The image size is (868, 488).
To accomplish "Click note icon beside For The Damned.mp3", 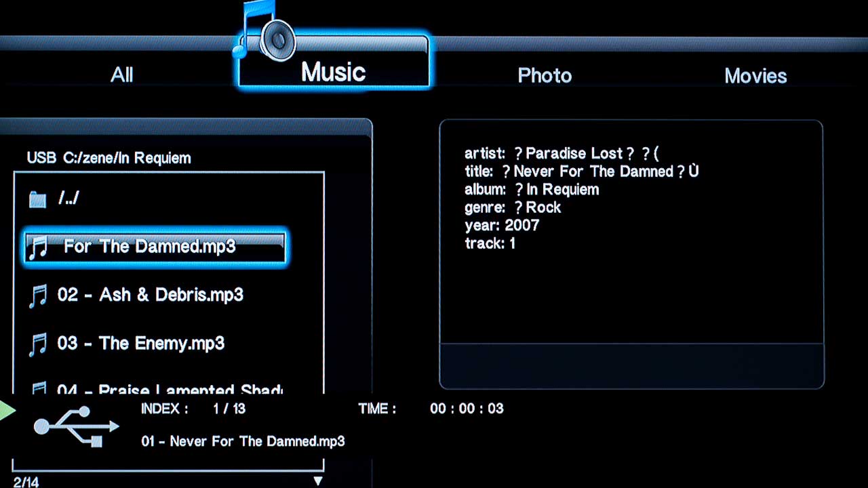I will coord(38,247).
